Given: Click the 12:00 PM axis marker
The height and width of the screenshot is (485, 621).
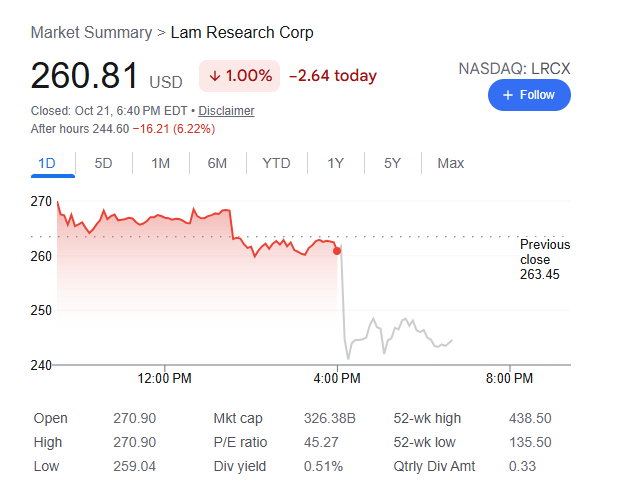Looking at the screenshot, I should click(164, 378).
